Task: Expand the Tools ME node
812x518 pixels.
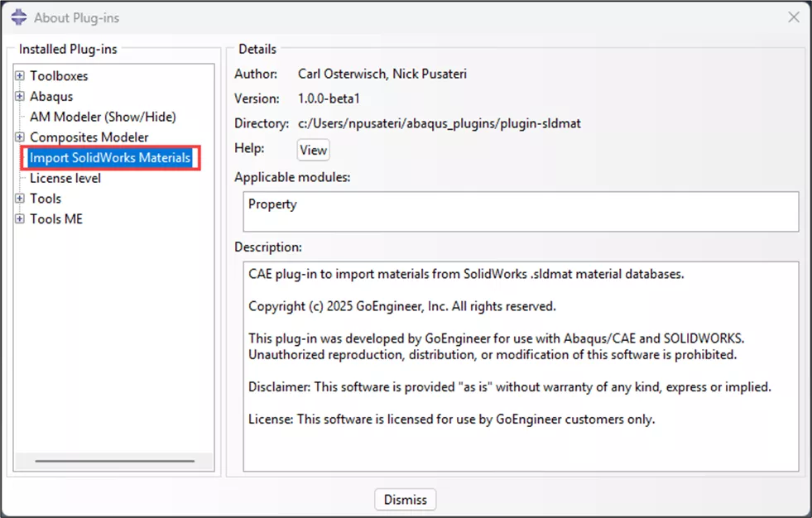Action: coord(19,218)
